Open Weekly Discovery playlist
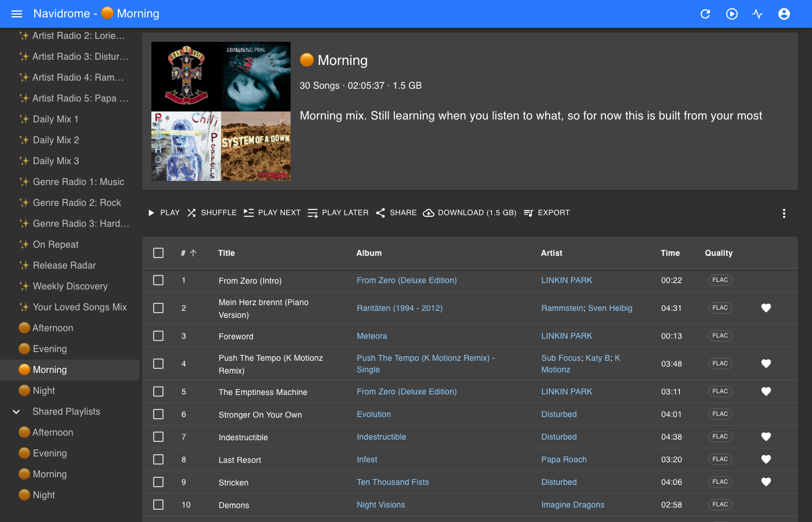 coord(70,286)
